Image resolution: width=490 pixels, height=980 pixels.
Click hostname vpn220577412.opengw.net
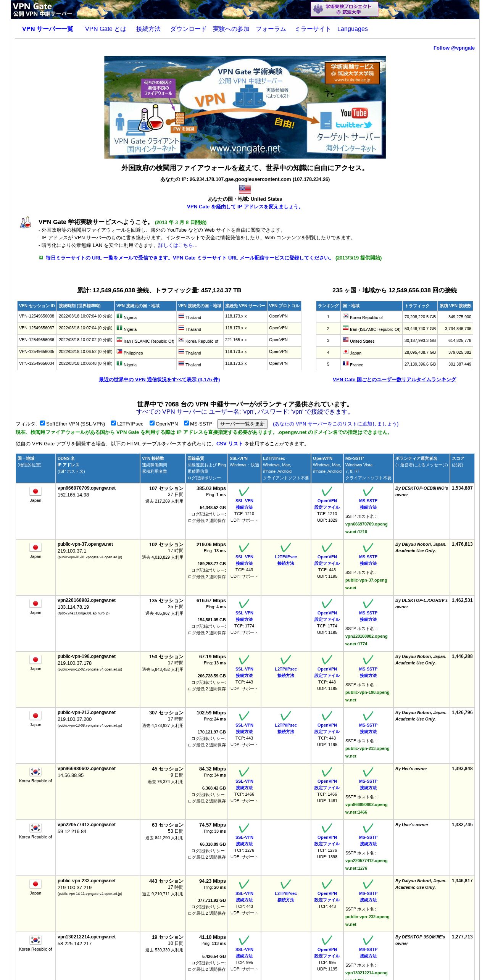click(x=87, y=825)
